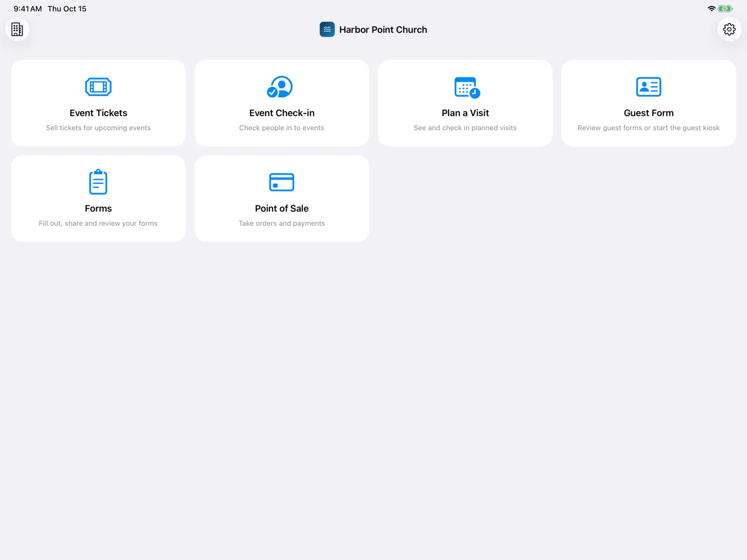Click 'Take orders and payments' text
Screen dimensions: 747x560
click(x=282, y=224)
